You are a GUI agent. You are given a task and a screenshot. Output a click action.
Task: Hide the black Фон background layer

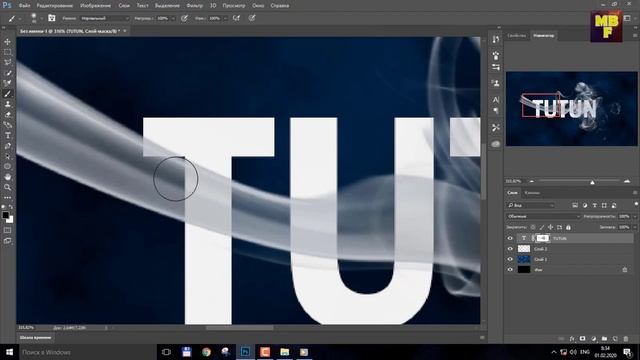pyautogui.click(x=510, y=269)
